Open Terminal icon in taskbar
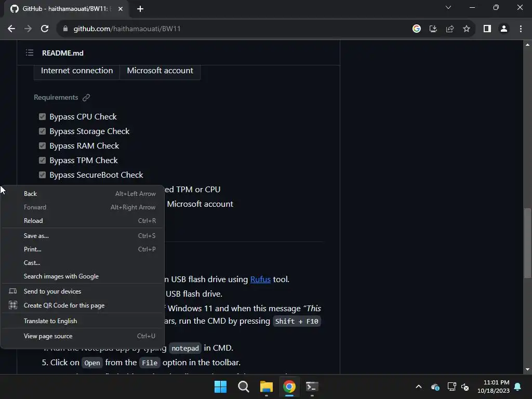Image resolution: width=532 pixels, height=399 pixels. (312, 387)
